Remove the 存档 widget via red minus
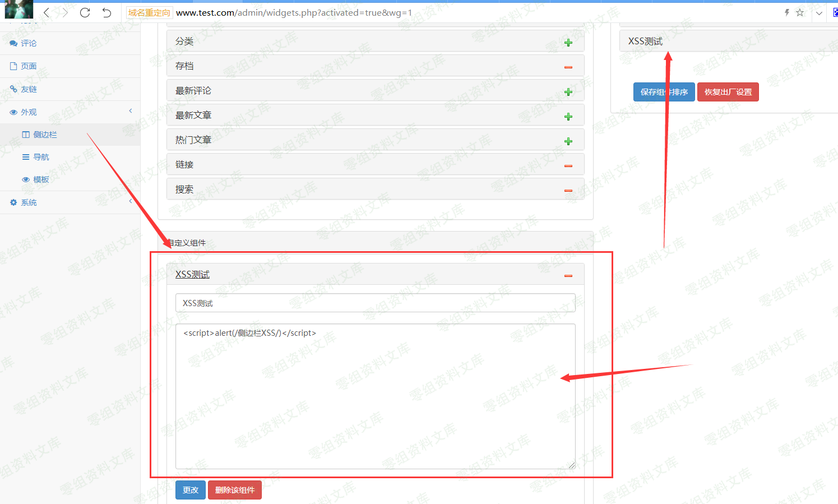838x504 pixels. [568, 66]
